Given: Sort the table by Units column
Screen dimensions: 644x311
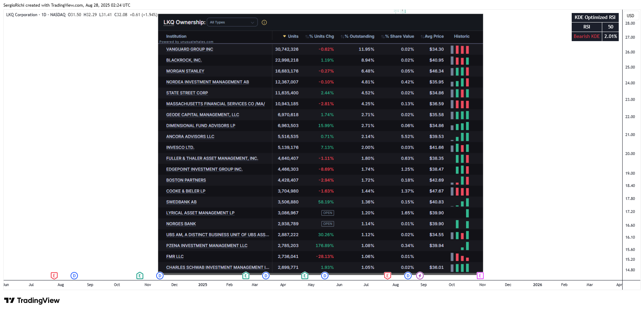Looking at the screenshot, I should [291, 36].
